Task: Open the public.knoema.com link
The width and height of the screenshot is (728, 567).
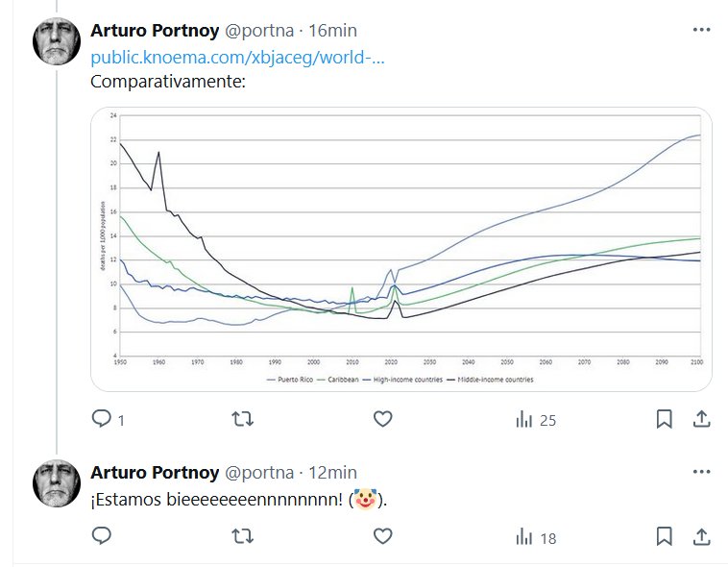Action: tap(237, 57)
